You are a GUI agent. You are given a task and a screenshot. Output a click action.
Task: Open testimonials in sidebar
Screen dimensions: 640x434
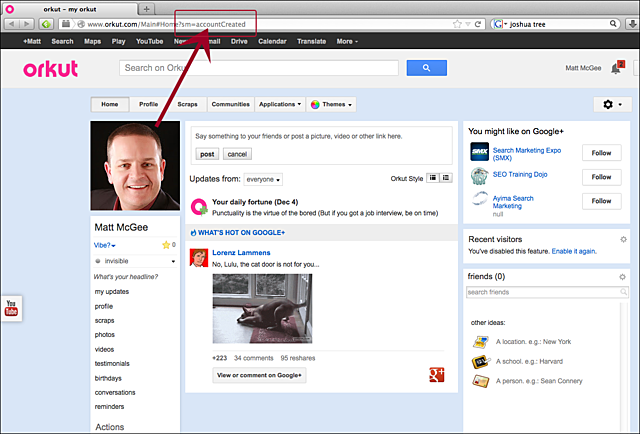point(112,363)
